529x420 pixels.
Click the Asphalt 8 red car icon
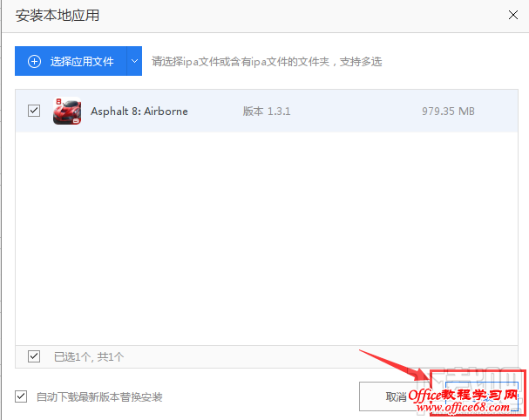click(67, 111)
